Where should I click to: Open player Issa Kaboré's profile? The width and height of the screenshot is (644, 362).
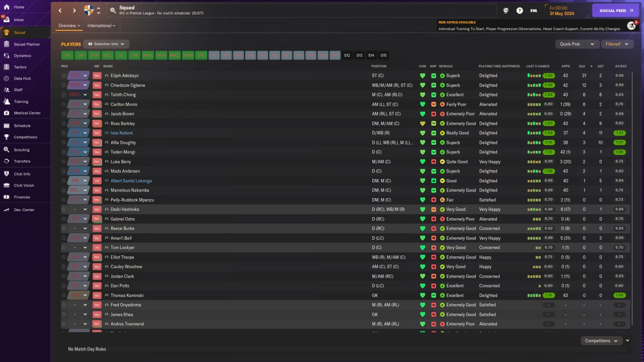122,133
